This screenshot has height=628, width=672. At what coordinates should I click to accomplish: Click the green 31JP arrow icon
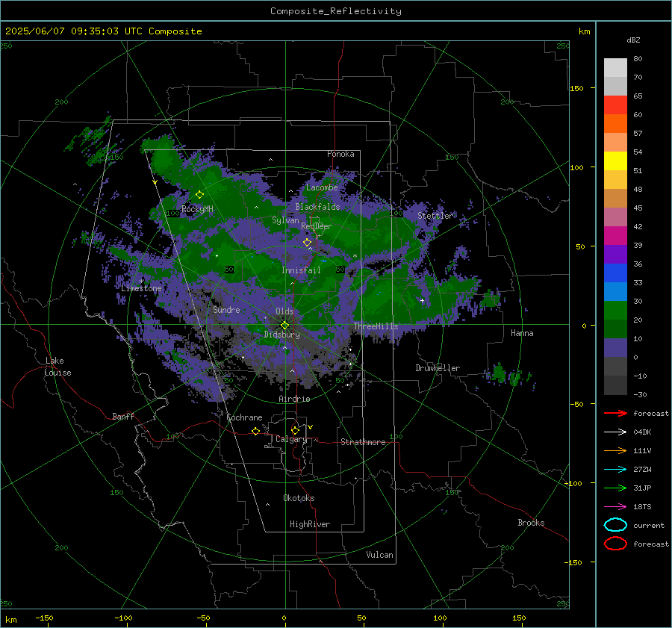pyautogui.click(x=615, y=488)
